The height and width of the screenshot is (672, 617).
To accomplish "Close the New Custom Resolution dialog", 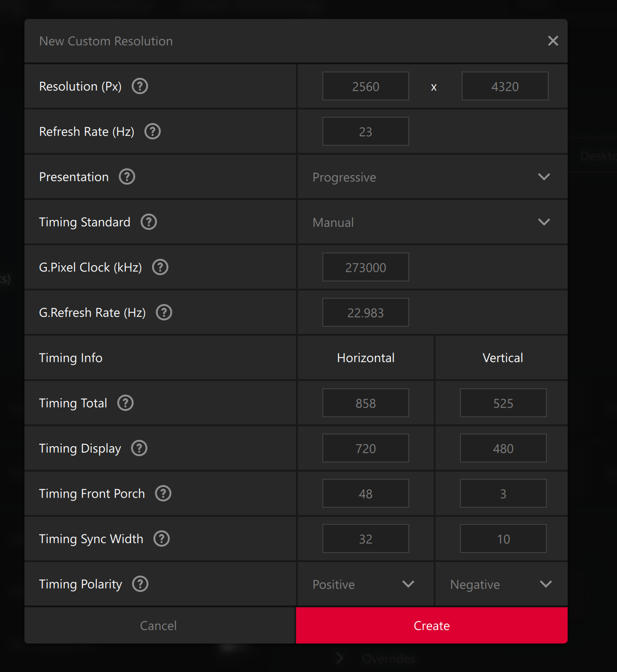I will (553, 41).
